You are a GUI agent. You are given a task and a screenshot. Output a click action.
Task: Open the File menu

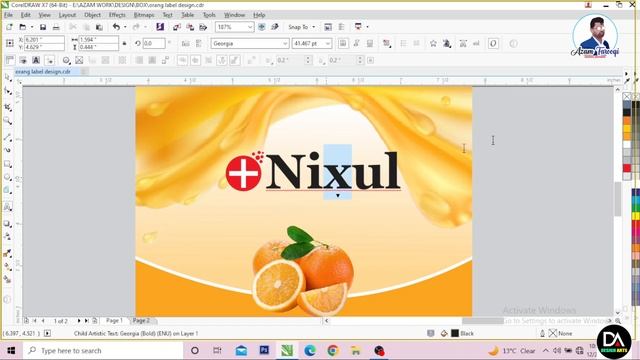coord(8,15)
